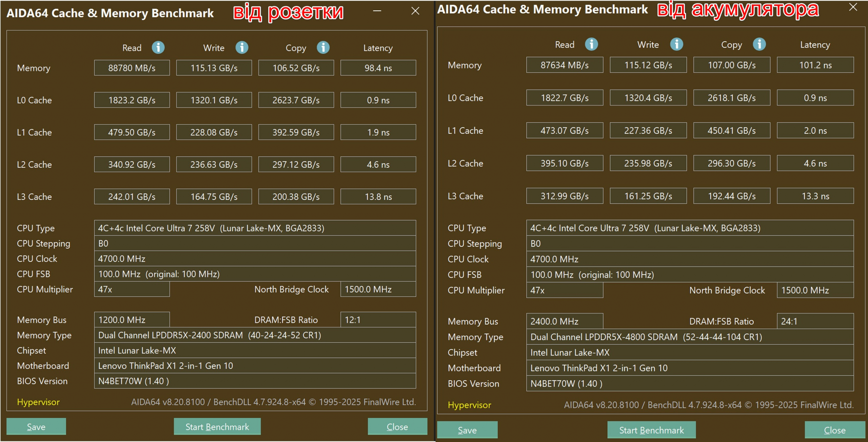Click the LPDDR5X-4800 Memory Type field
868x442 pixels.
pos(690,337)
